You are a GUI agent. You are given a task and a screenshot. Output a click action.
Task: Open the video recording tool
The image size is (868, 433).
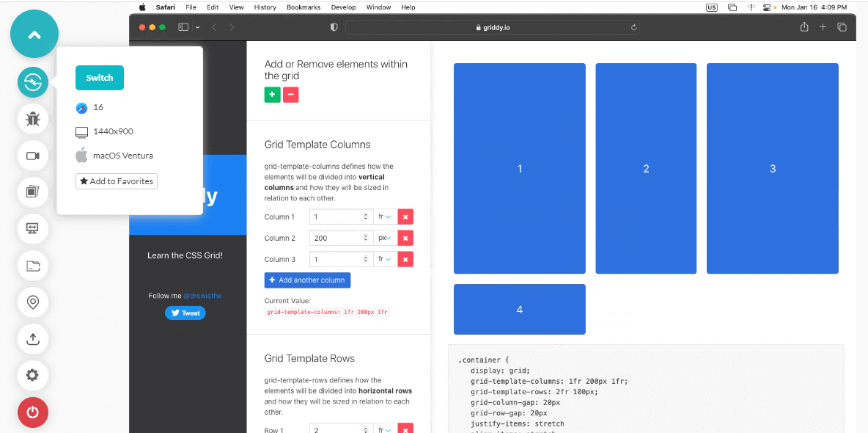33,156
